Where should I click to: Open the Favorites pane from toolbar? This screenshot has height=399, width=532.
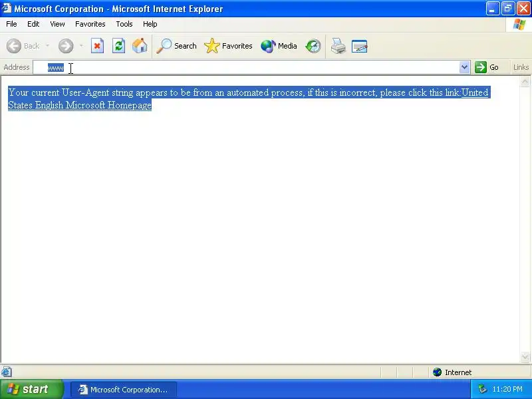228,46
